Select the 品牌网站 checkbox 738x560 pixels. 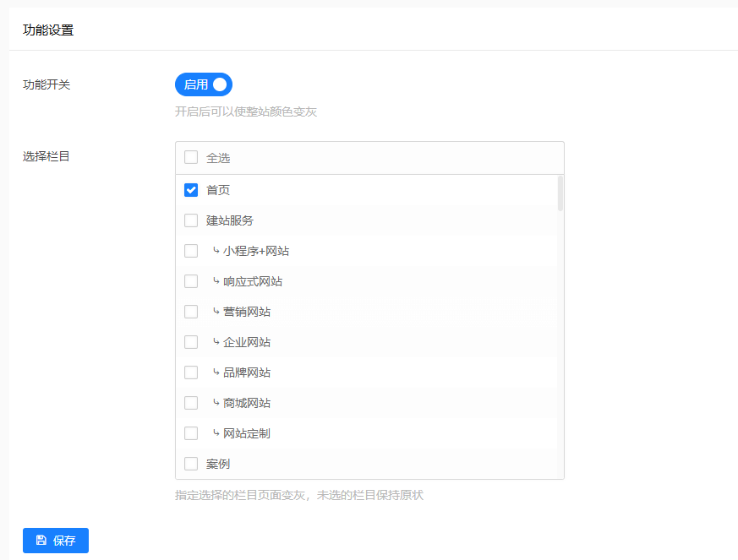click(x=191, y=372)
